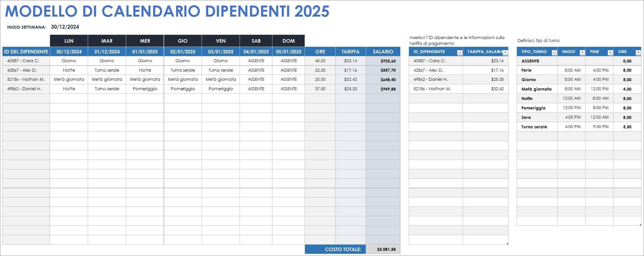
Task: Click the TARIFFA column header in schedule
Action: tap(350, 51)
